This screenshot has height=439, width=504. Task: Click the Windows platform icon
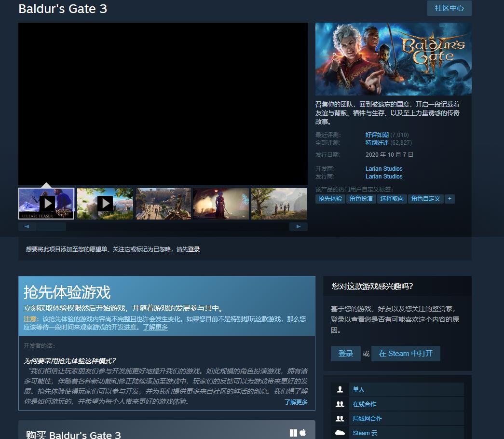pyautogui.click(x=293, y=433)
